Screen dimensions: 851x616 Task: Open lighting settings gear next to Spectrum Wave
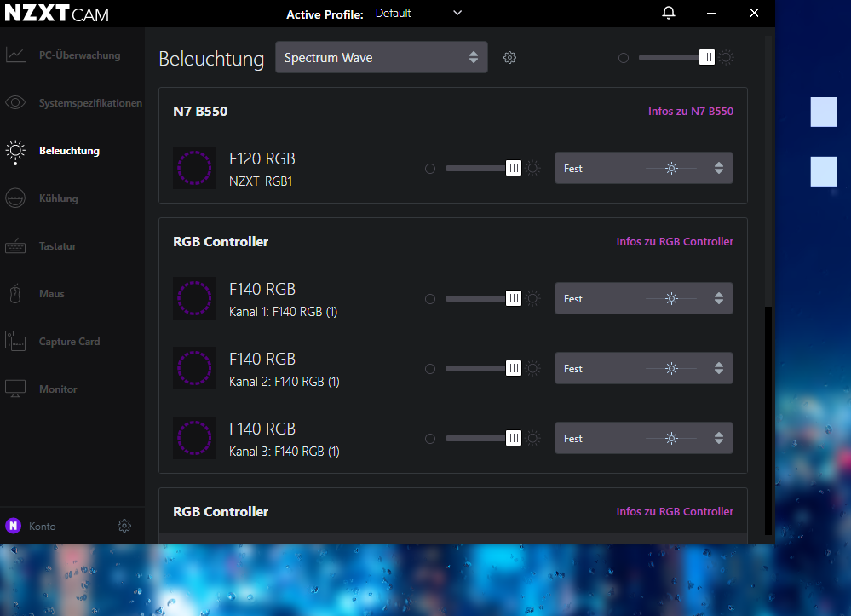pyautogui.click(x=509, y=58)
